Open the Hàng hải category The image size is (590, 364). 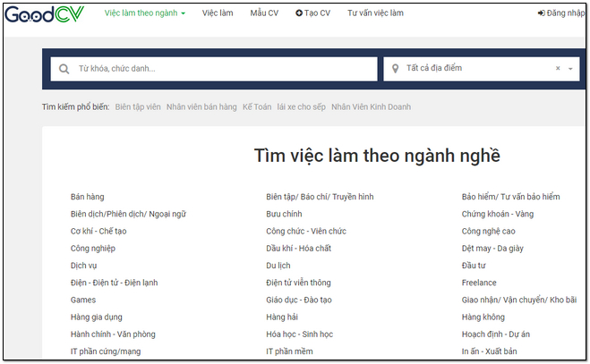[x=282, y=317]
